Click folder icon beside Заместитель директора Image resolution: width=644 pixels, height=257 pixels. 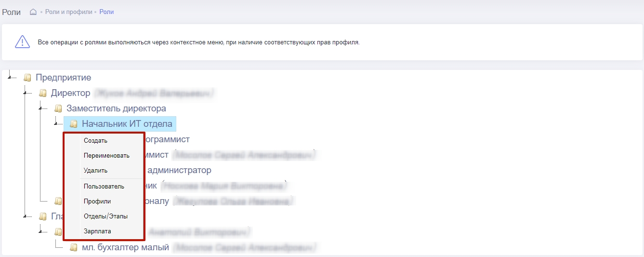pyautogui.click(x=58, y=108)
